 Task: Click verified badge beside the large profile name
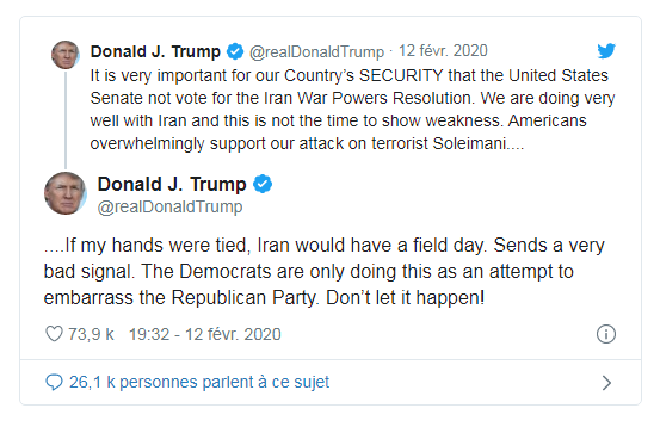coord(264,185)
